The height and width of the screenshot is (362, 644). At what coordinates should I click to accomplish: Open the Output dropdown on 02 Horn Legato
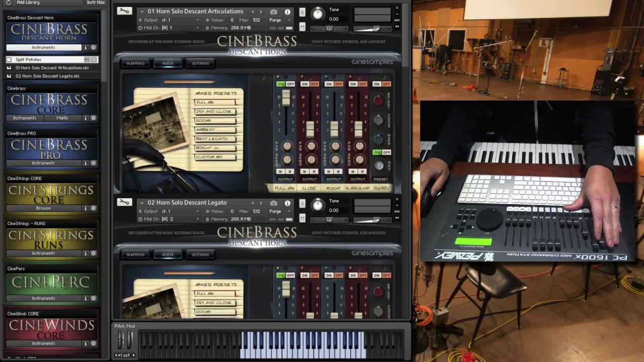click(x=169, y=211)
